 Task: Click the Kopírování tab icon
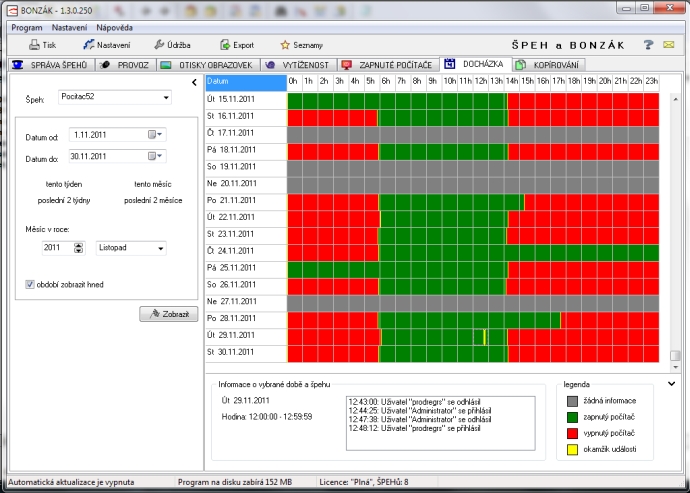tap(521, 65)
